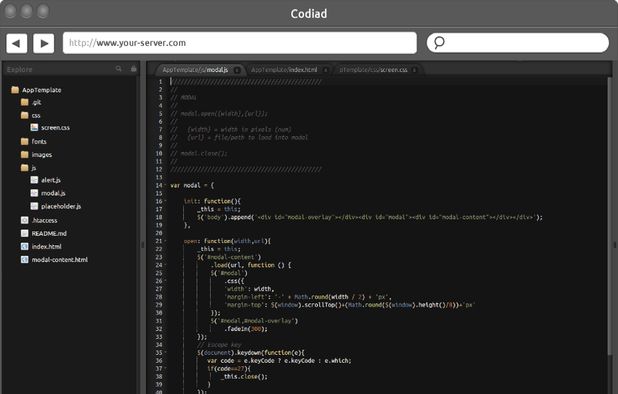Screen dimensions: 618x394
Task: Expand the fonts folder
Action: point(25,141)
